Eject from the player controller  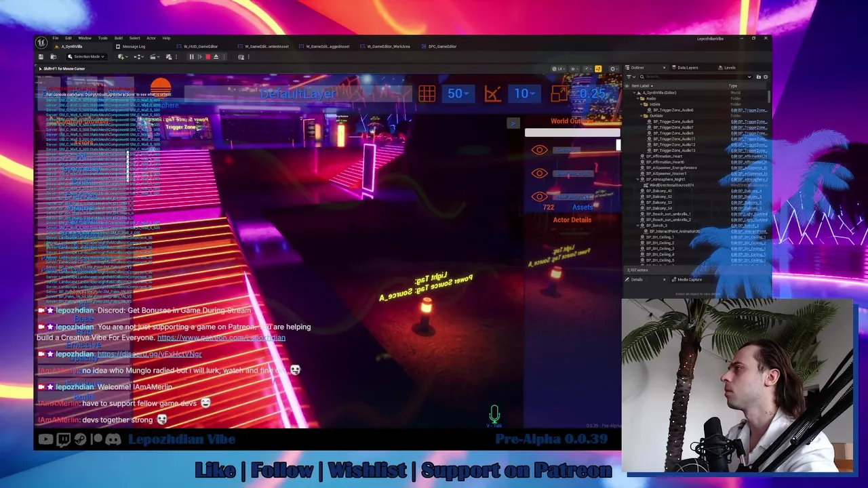(x=216, y=57)
